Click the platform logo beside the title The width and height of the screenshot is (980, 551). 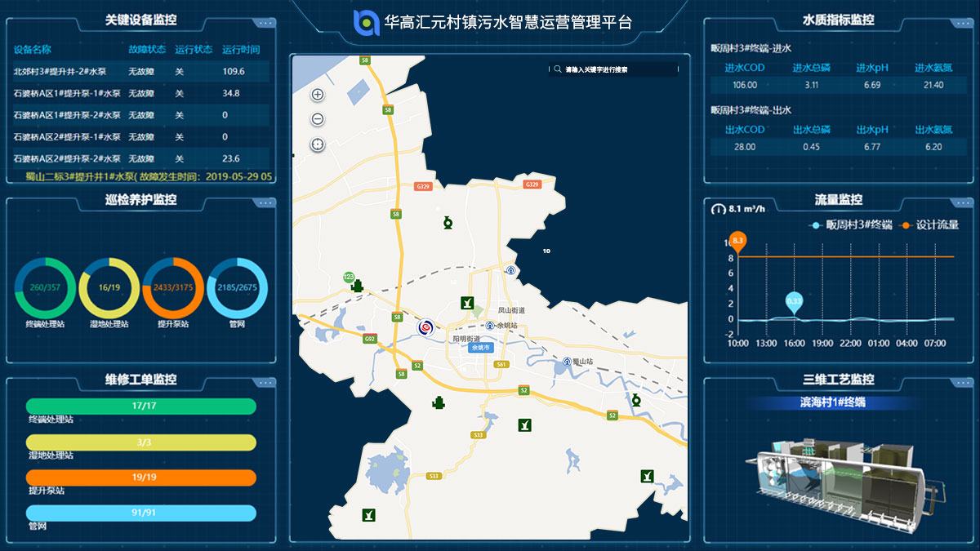[x=365, y=22]
